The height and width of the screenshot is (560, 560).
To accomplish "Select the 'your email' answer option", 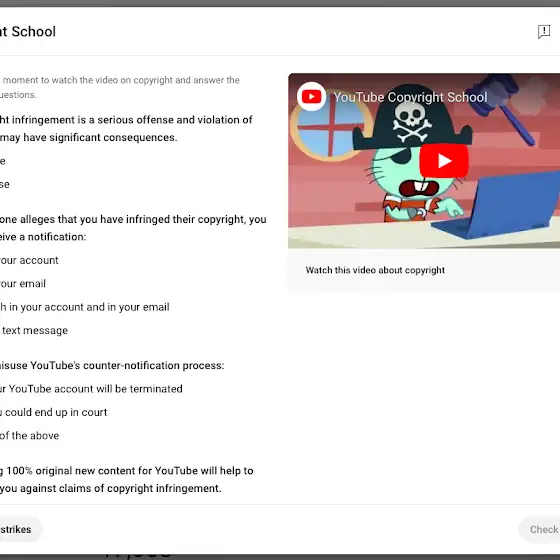I will coord(23,284).
